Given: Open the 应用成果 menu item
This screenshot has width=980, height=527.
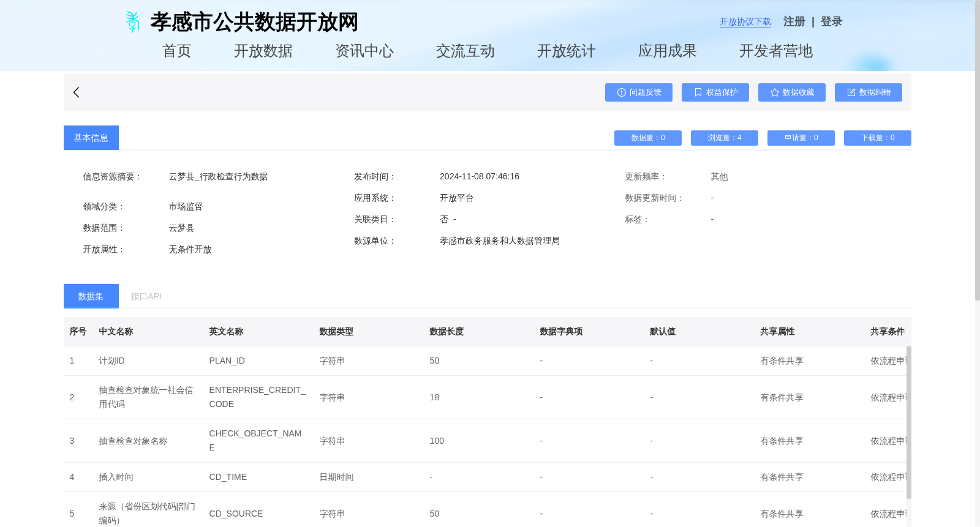Looking at the screenshot, I should [668, 51].
